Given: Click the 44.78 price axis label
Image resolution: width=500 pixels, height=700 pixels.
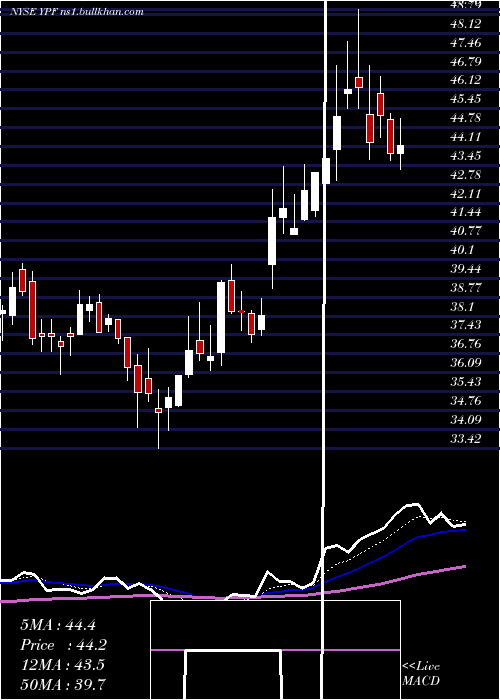Looking at the screenshot, I should point(465,118).
